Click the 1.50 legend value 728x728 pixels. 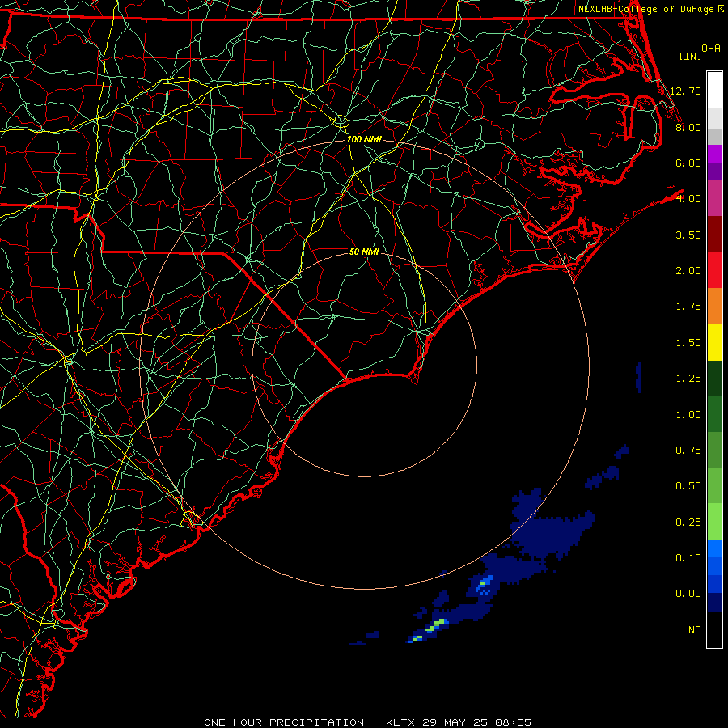(x=688, y=343)
